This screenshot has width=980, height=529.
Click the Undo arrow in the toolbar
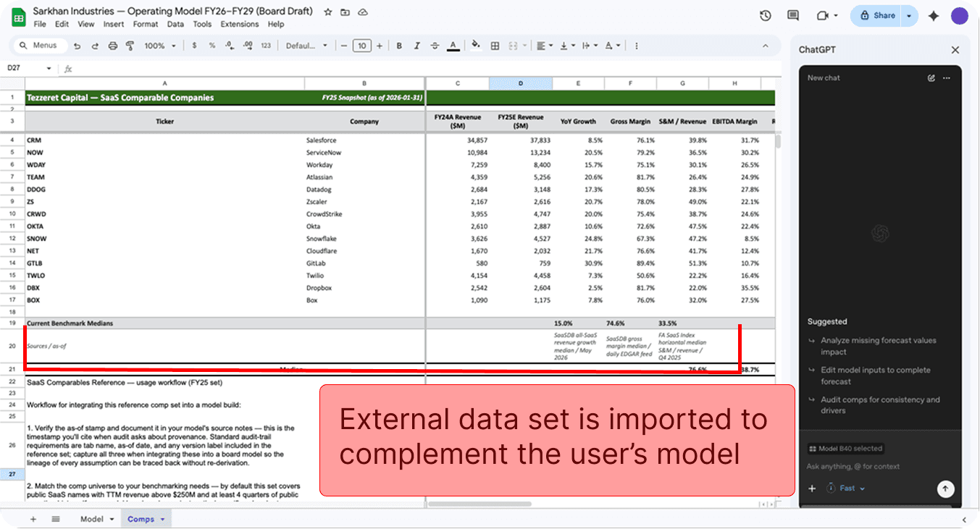click(77, 46)
